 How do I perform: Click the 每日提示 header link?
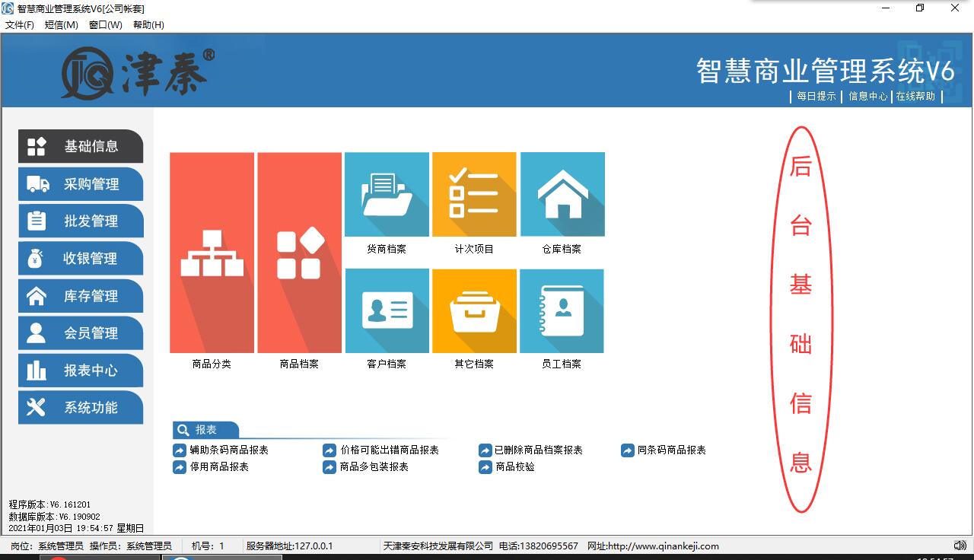pos(816,97)
